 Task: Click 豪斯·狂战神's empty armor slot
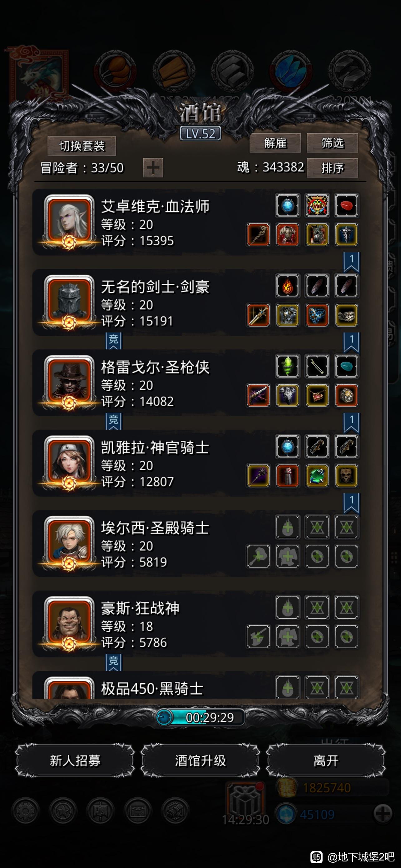pyautogui.click(x=288, y=637)
